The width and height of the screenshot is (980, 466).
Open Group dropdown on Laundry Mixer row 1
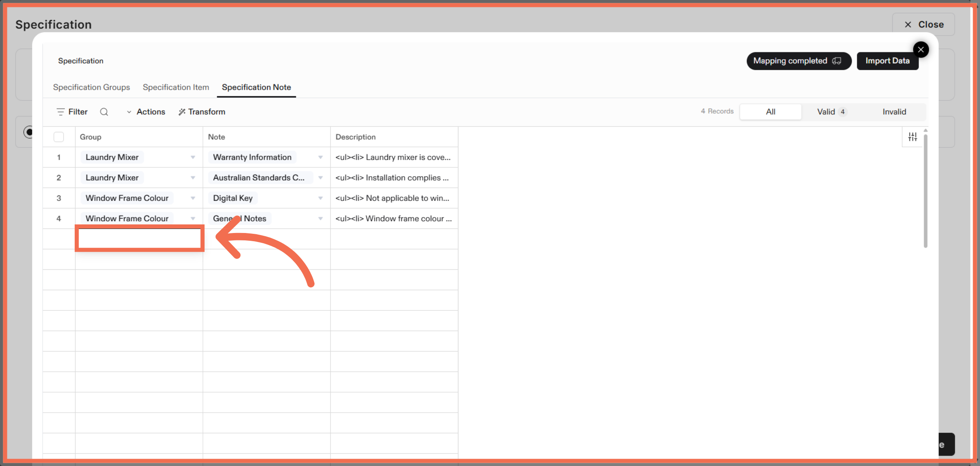tap(193, 157)
